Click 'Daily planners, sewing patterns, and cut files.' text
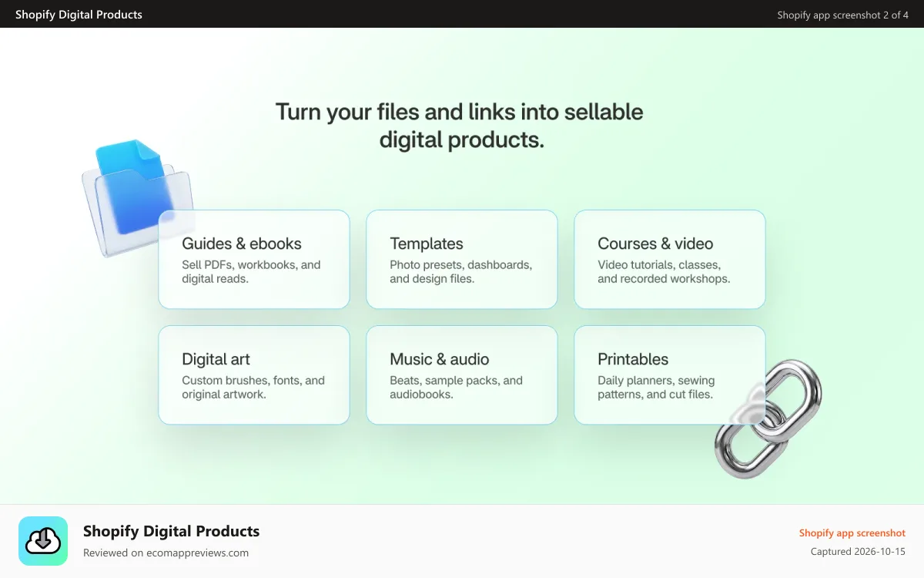 (x=656, y=388)
